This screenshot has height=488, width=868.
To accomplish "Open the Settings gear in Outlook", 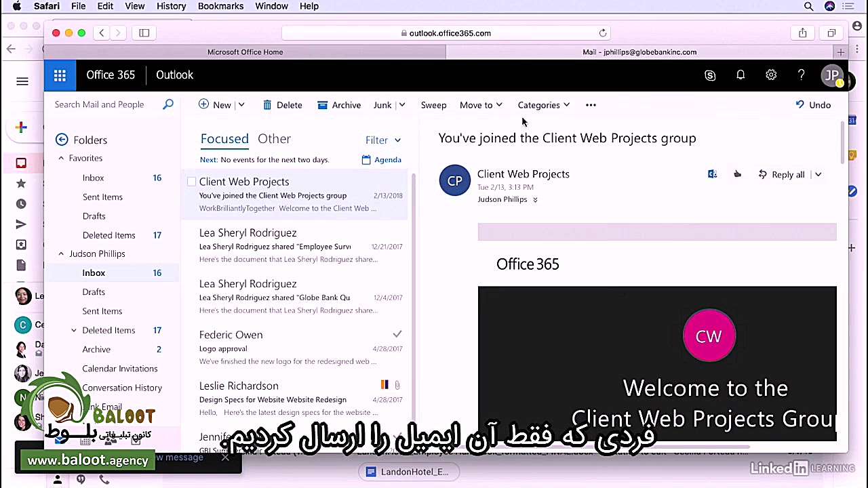I will [771, 75].
